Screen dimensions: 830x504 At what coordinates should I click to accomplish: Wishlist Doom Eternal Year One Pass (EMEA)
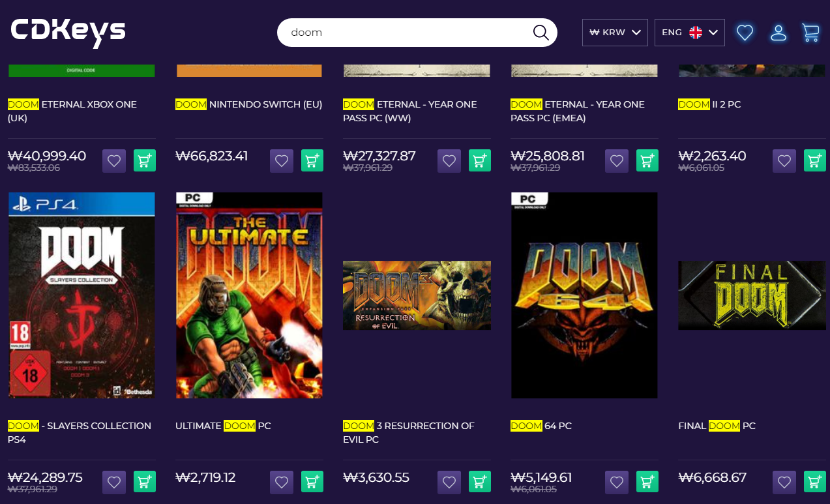[617, 160]
